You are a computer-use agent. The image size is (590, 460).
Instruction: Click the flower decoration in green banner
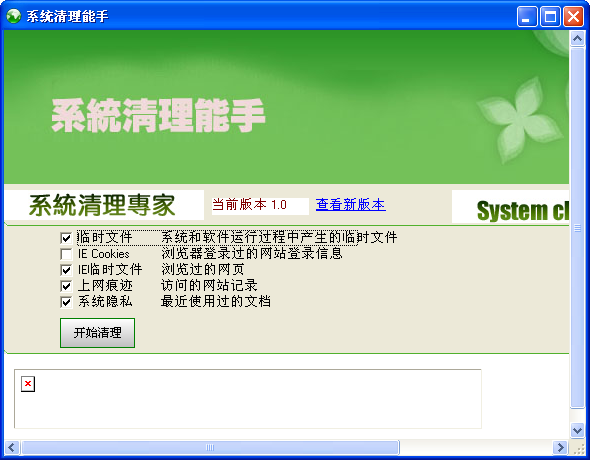pos(520,120)
